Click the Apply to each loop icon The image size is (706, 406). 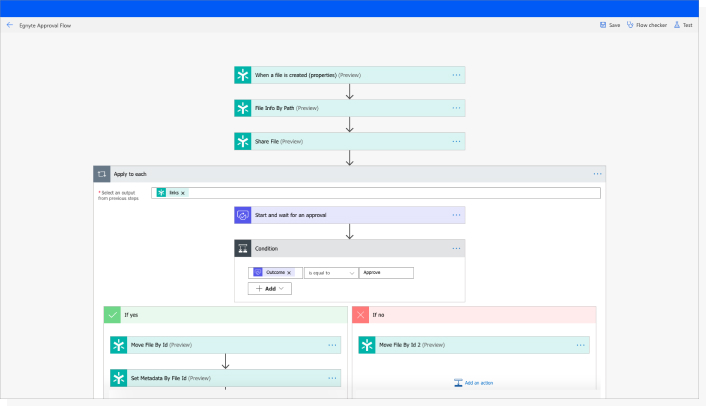click(102, 174)
